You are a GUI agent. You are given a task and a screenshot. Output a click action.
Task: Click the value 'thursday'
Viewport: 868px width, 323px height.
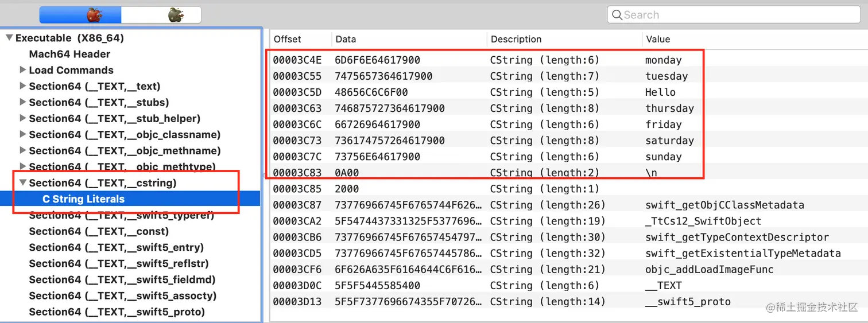click(669, 108)
